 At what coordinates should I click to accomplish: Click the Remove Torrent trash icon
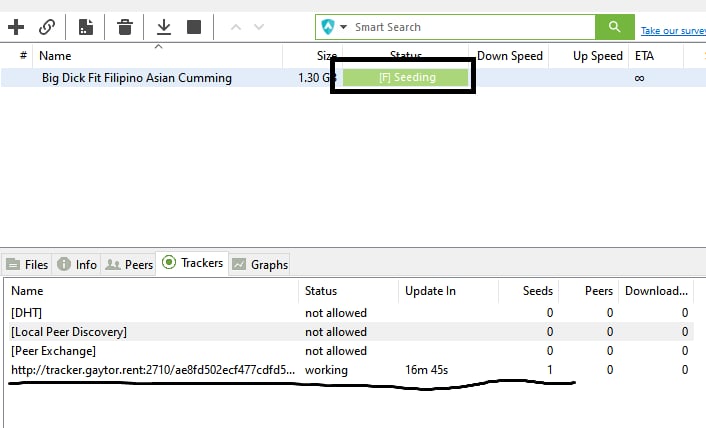(x=125, y=27)
